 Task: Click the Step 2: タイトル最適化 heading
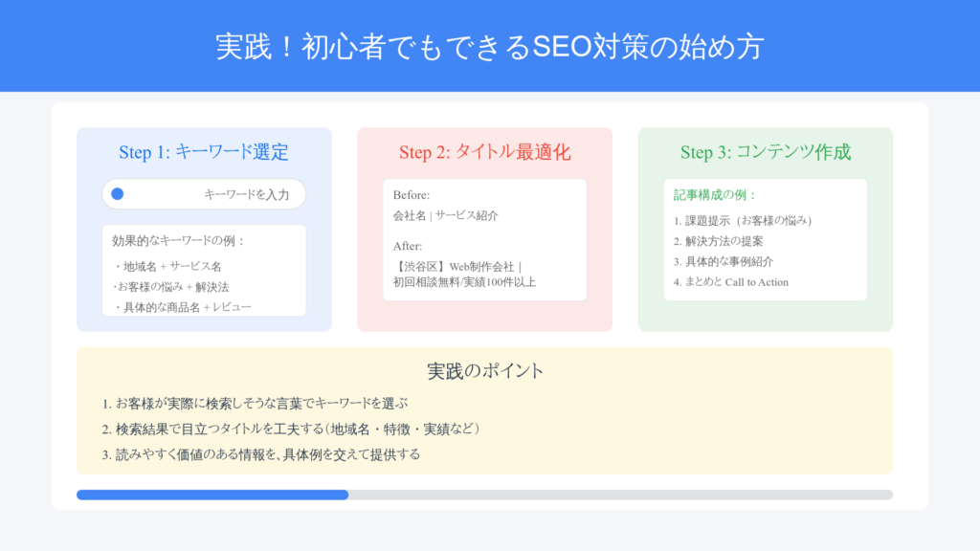tap(484, 152)
